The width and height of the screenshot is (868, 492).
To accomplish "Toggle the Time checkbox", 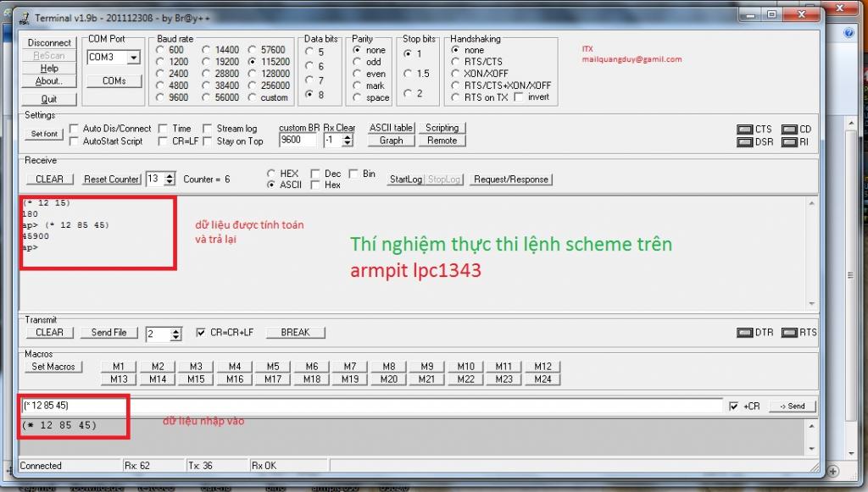I will (163, 128).
